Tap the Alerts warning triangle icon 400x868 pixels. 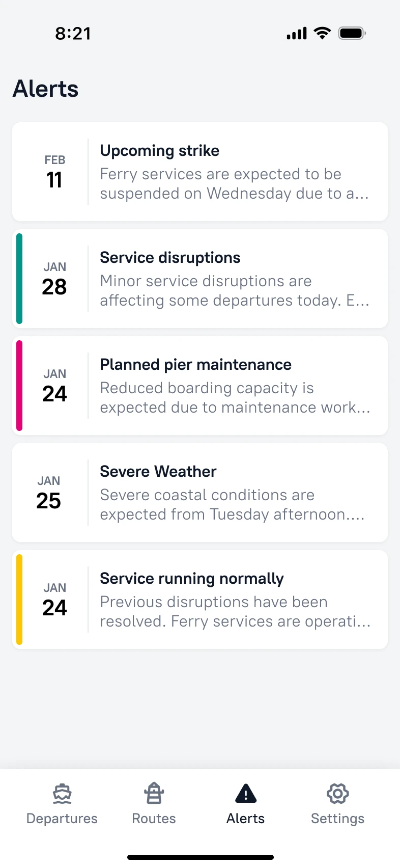(x=245, y=793)
